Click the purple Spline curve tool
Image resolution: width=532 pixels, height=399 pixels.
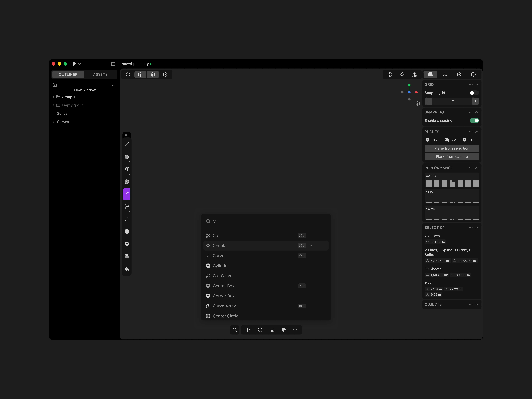pos(127,194)
